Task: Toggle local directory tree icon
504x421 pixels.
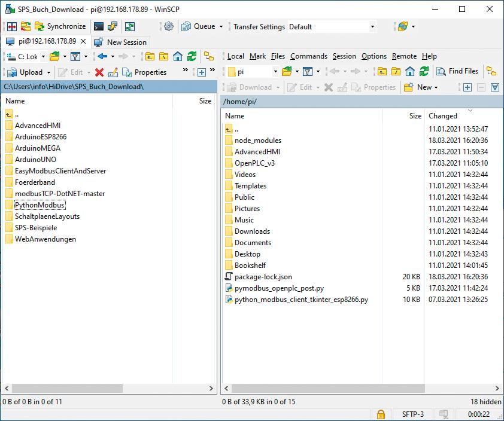Action: (x=209, y=57)
